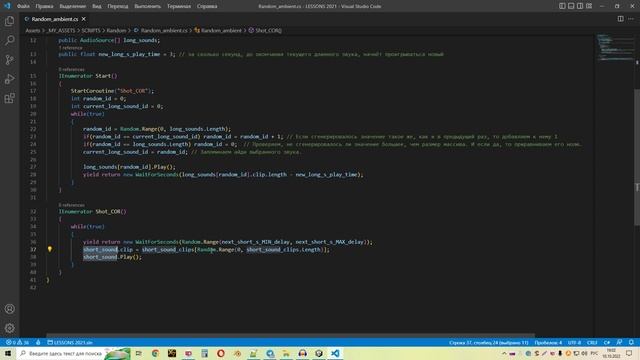This screenshot has width=640, height=360.
Task: Toggle the bottom panel visibility
Action: (571, 6)
